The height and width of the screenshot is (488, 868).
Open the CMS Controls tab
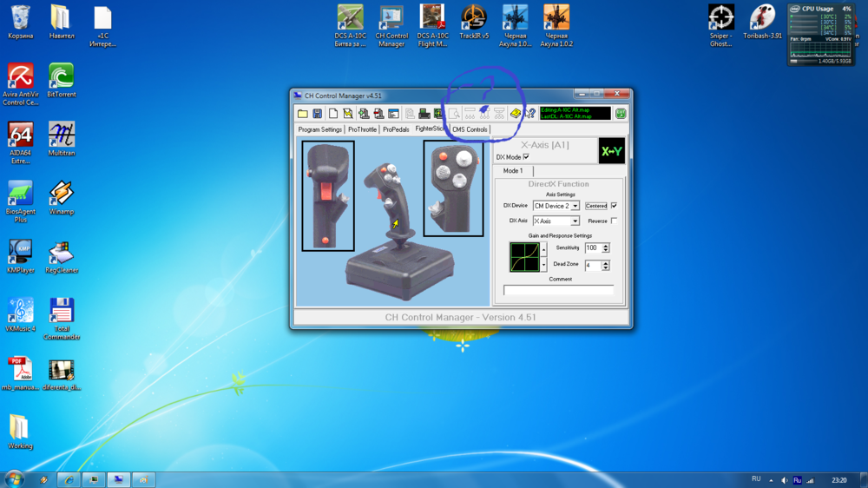click(x=470, y=129)
